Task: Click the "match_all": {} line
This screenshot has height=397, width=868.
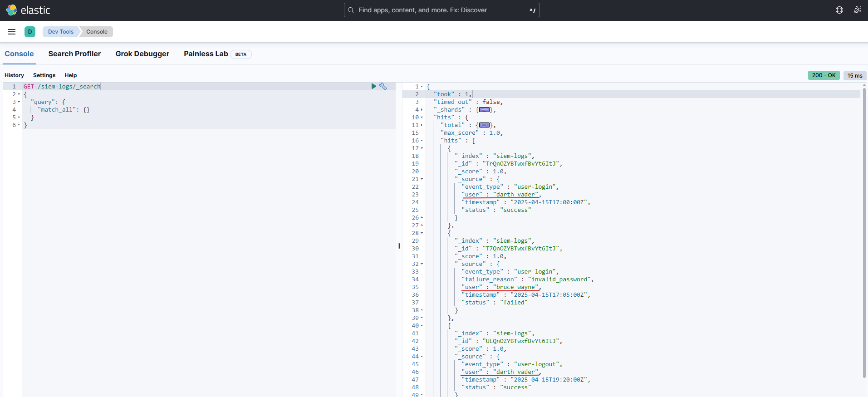Action: [x=64, y=110]
